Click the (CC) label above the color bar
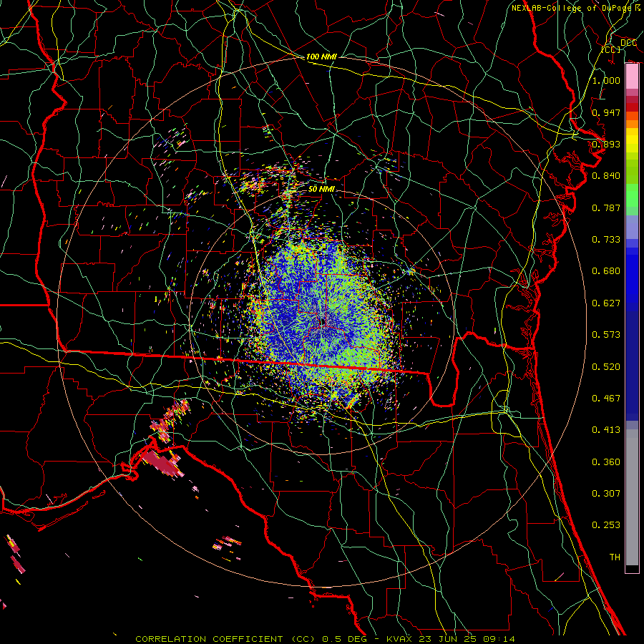644x644 pixels. click(x=611, y=49)
